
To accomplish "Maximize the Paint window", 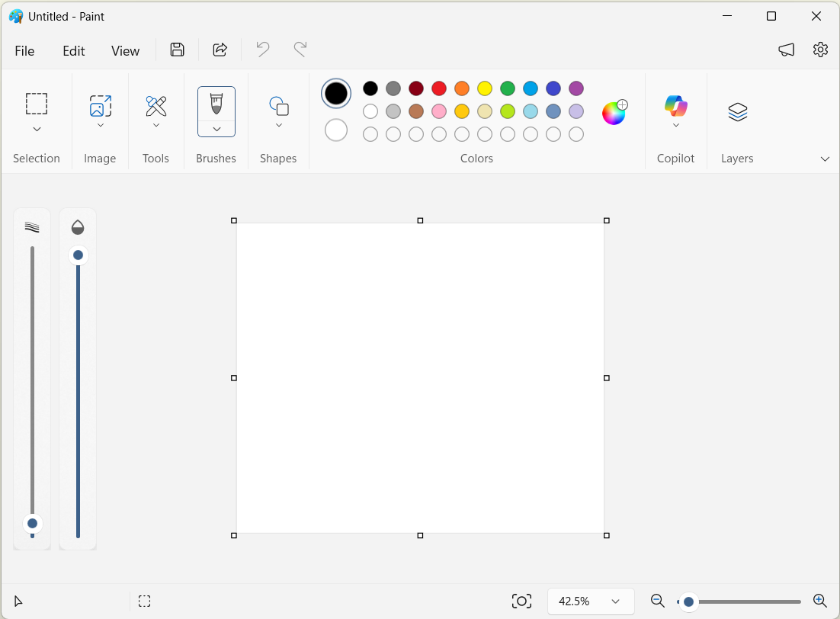I will 771,17.
